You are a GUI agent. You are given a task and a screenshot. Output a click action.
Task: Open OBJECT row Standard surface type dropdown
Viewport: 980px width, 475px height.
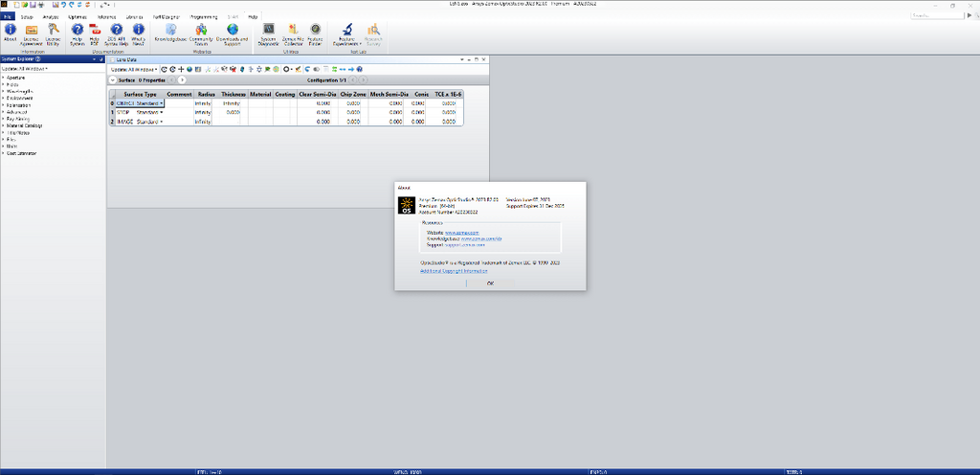(x=161, y=103)
